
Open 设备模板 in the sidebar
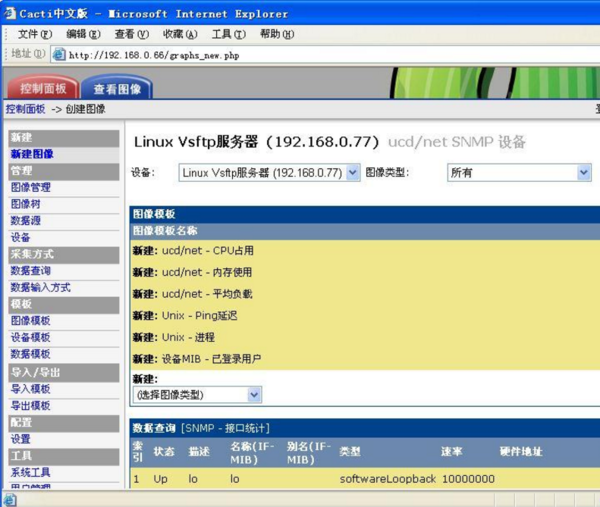point(31,337)
